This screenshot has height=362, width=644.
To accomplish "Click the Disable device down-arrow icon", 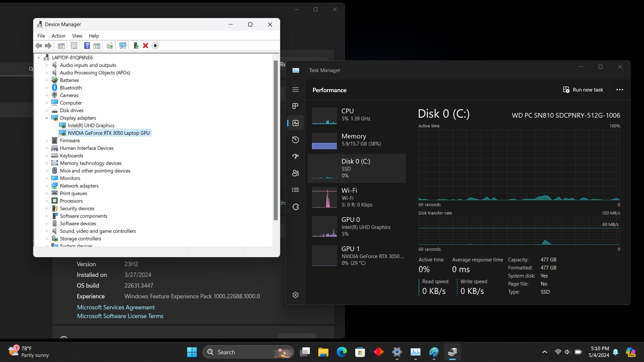I will pyautogui.click(x=155, y=46).
